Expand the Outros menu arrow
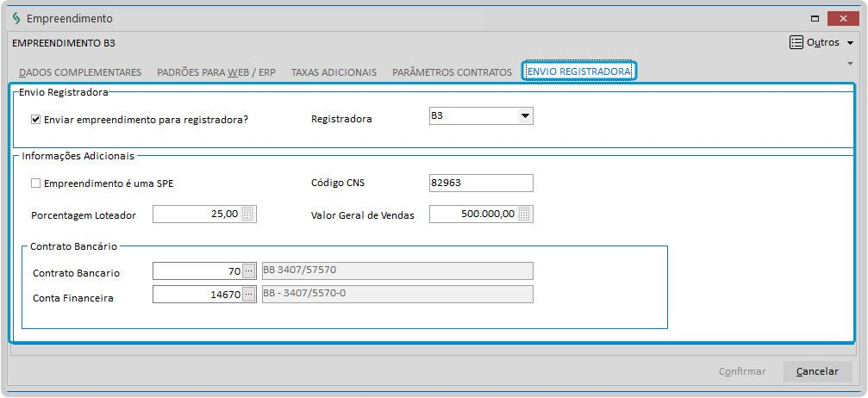 (850, 43)
